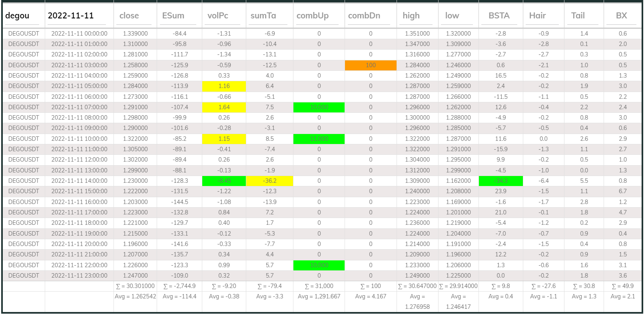Image resolution: width=644 pixels, height=314 pixels.
Task: Select the green BSTA cell showing -34.3
Action: tap(500, 181)
